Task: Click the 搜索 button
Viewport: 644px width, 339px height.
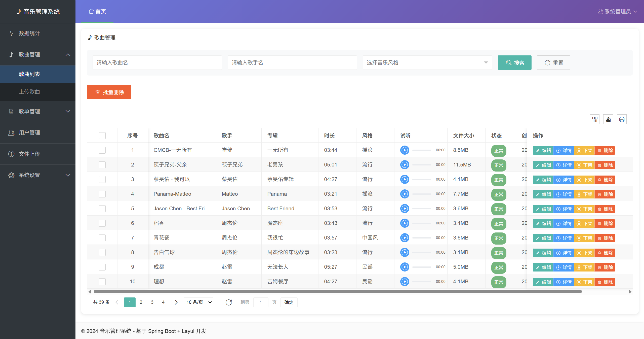Action: tap(514, 62)
